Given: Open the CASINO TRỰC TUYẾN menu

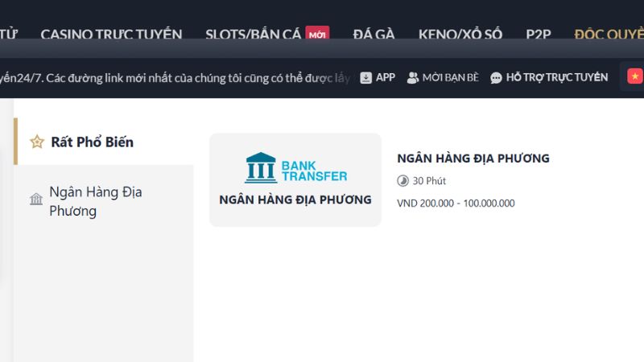Looking at the screenshot, I should click(111, 34).
